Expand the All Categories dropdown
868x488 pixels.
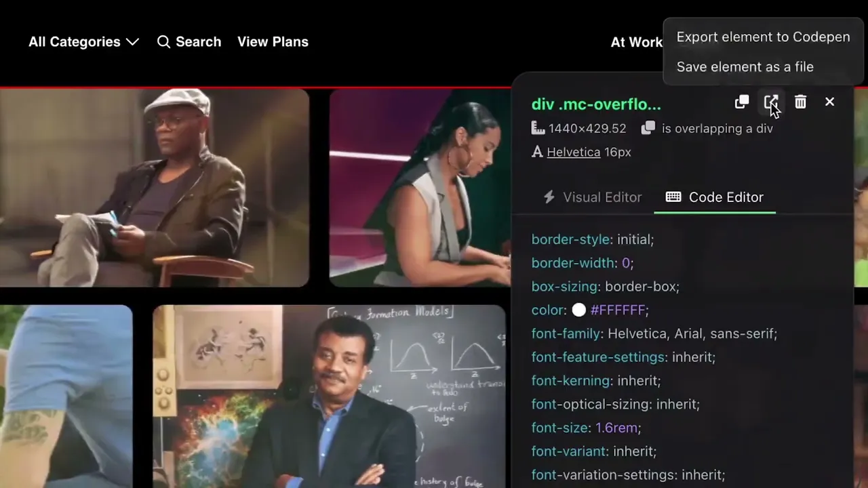coord(83,42)
